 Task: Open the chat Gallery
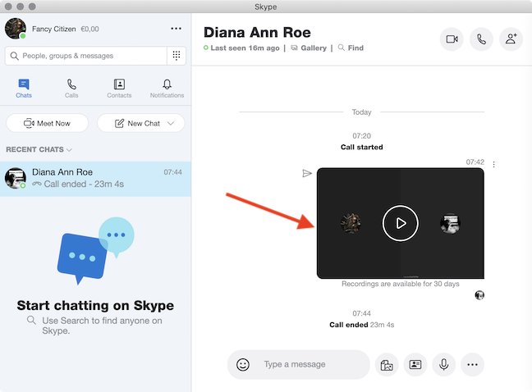309,48
